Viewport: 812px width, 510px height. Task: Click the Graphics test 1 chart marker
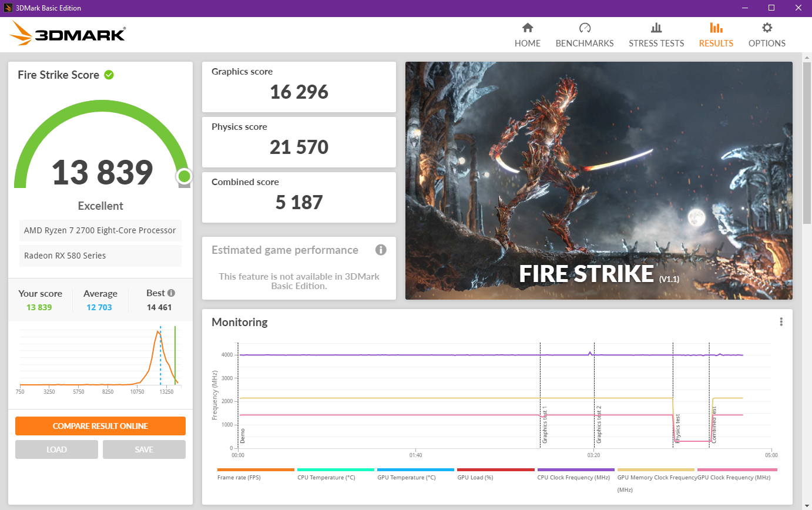(x=545, y=424)
